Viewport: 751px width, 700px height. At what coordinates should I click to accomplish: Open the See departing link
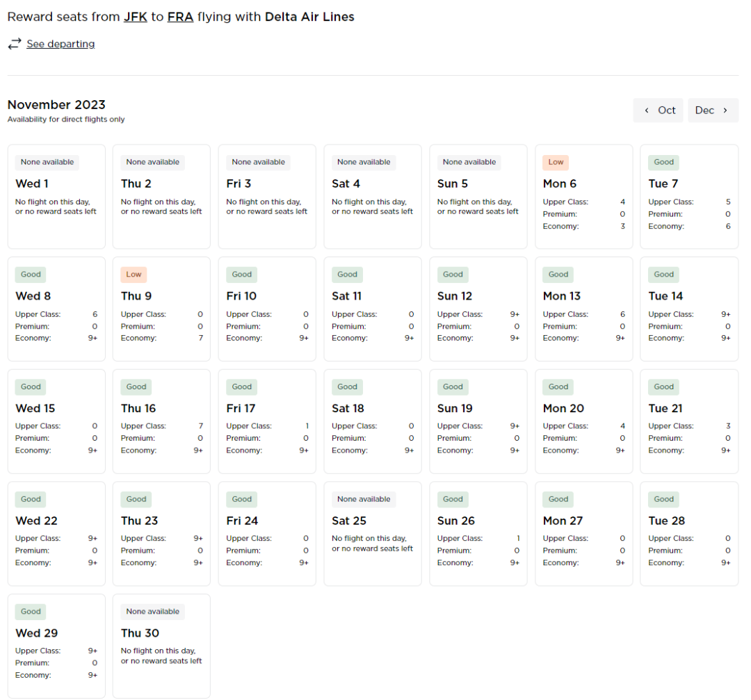(x=60, y=44)
